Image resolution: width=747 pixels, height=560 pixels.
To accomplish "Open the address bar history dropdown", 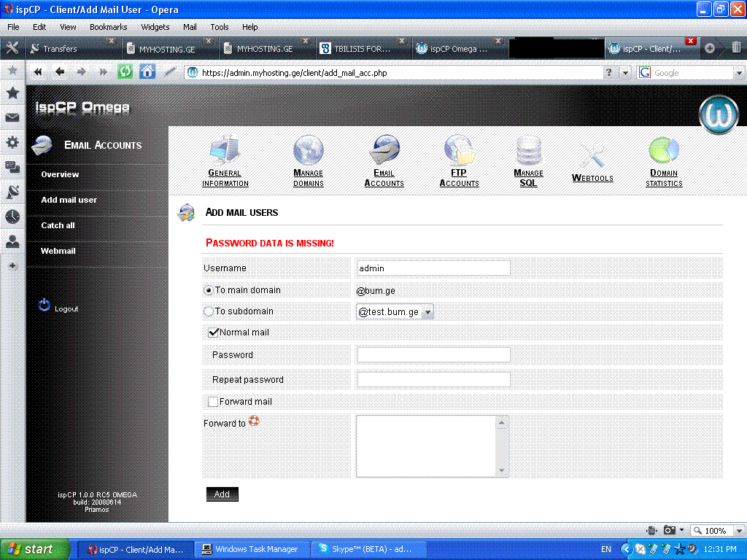I will [x=625, y=73].
